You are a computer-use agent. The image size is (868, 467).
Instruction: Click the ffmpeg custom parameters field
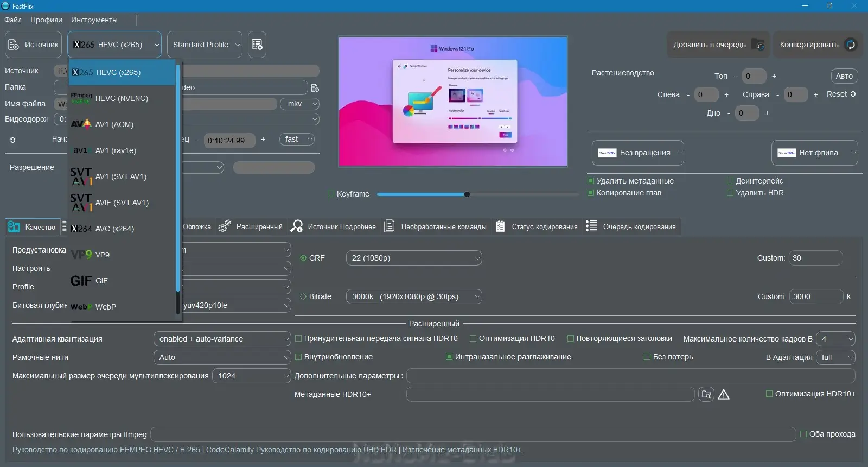tap(473, 434)
